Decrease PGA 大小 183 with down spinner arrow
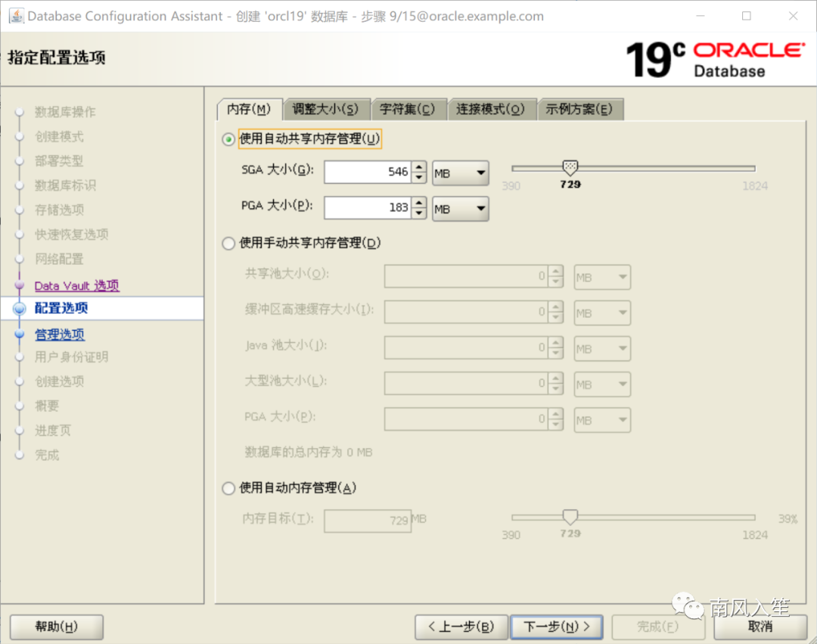Screen dimensions: 817x644 point(419,213)
